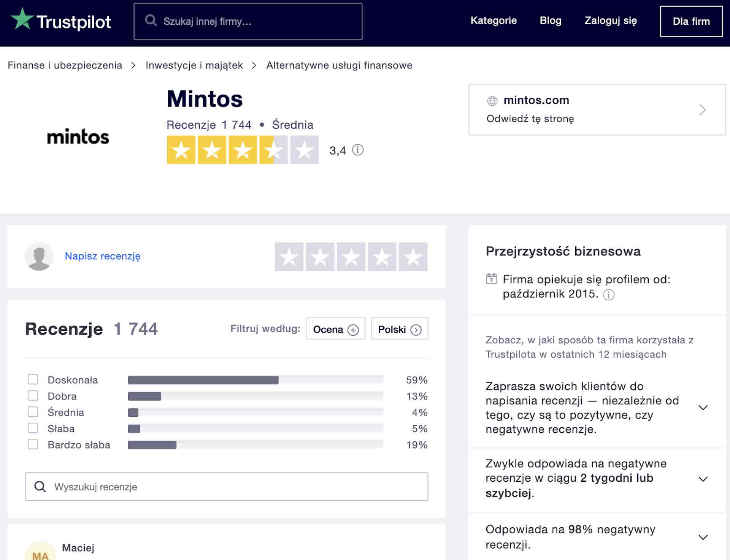
Task: Check the Doskonała rating filter
Action: click(x=33, y=379)
